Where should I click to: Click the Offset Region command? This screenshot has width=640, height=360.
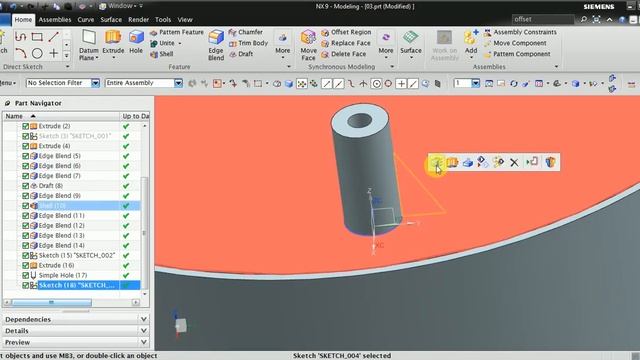click(346, 32)
